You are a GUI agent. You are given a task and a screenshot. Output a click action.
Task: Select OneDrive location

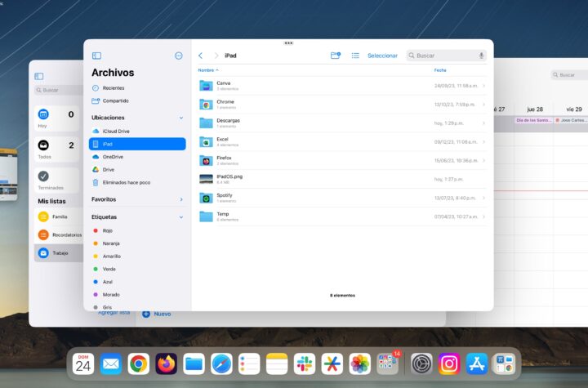point(137,157)
